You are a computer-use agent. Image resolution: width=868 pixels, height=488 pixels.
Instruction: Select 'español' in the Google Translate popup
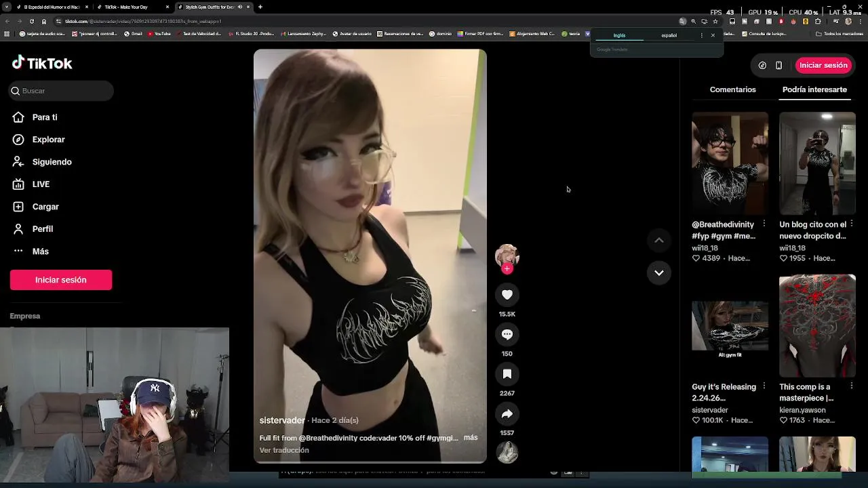click(669, 35)
